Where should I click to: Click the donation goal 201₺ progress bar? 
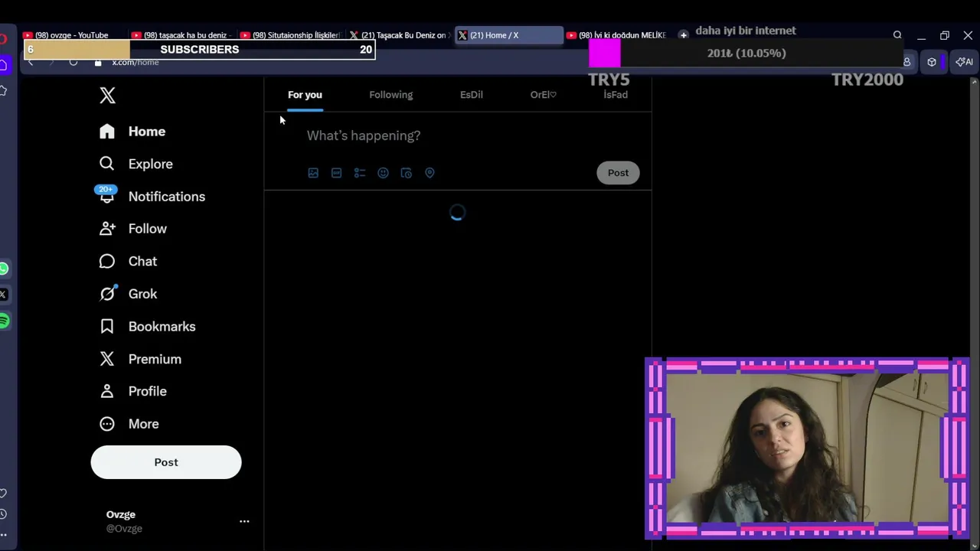tap(746, 54)
